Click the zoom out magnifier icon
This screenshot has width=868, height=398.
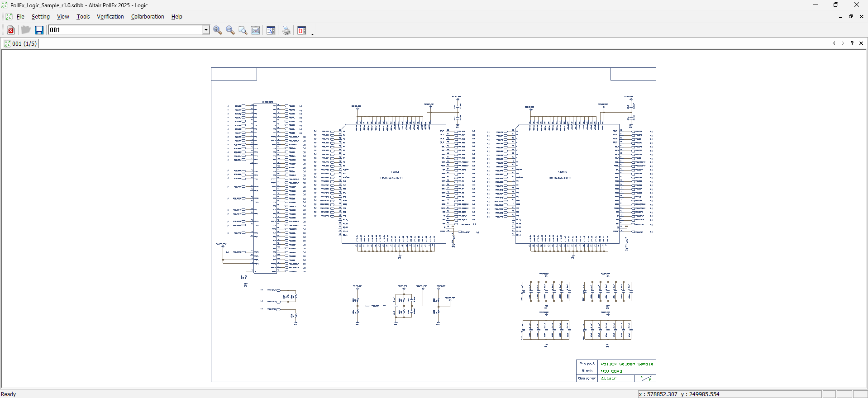230,30
